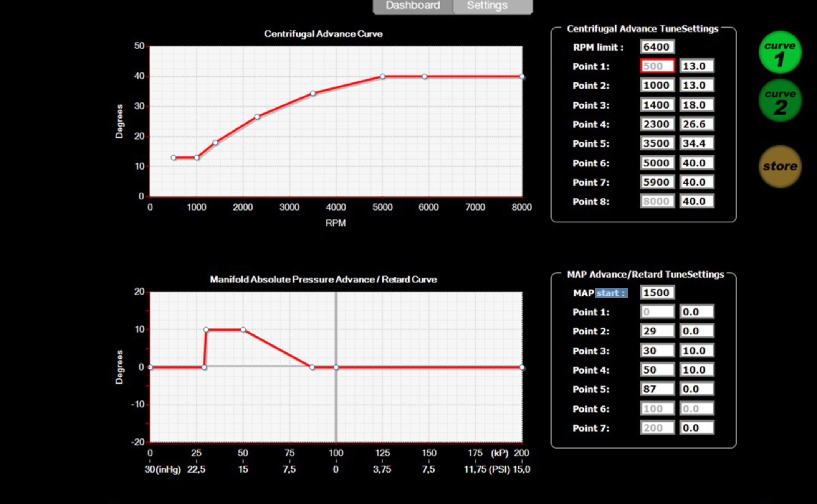Click the RPM limit field showing 6400

[x=657, y=47]
